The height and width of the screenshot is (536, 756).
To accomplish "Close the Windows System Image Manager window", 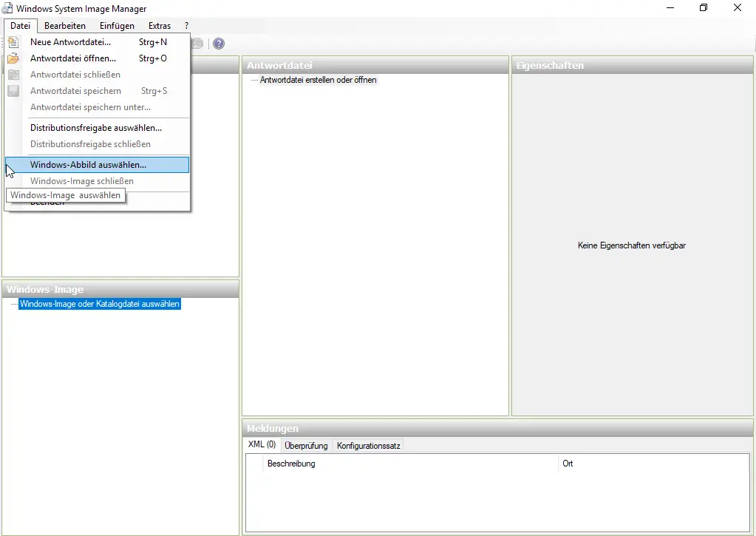I will [738, 7].
